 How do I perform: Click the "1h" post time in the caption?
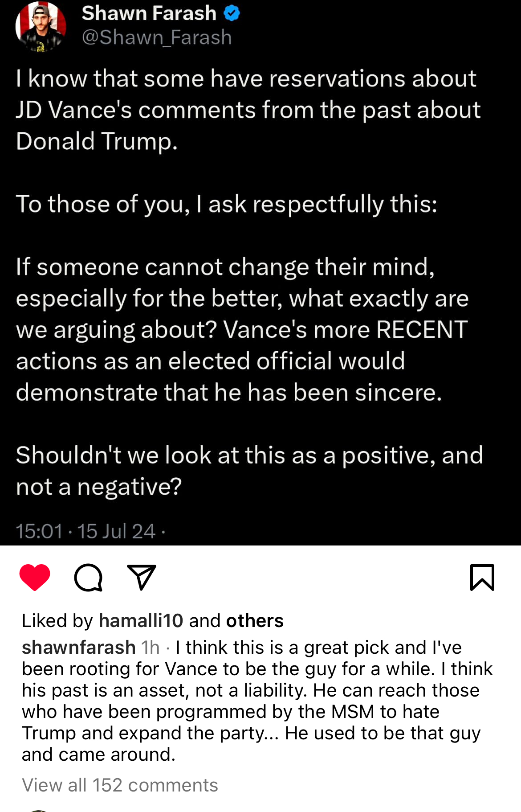pos(151,648)
